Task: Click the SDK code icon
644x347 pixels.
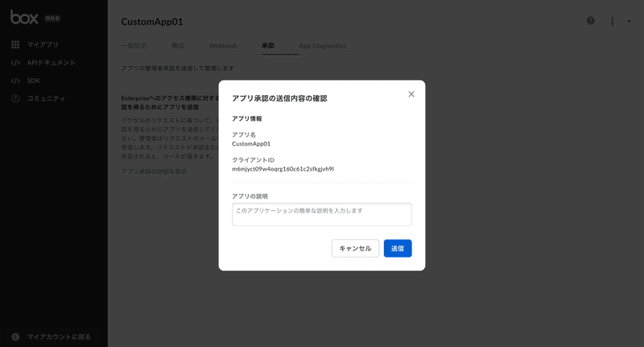Action: click(15, 81)
